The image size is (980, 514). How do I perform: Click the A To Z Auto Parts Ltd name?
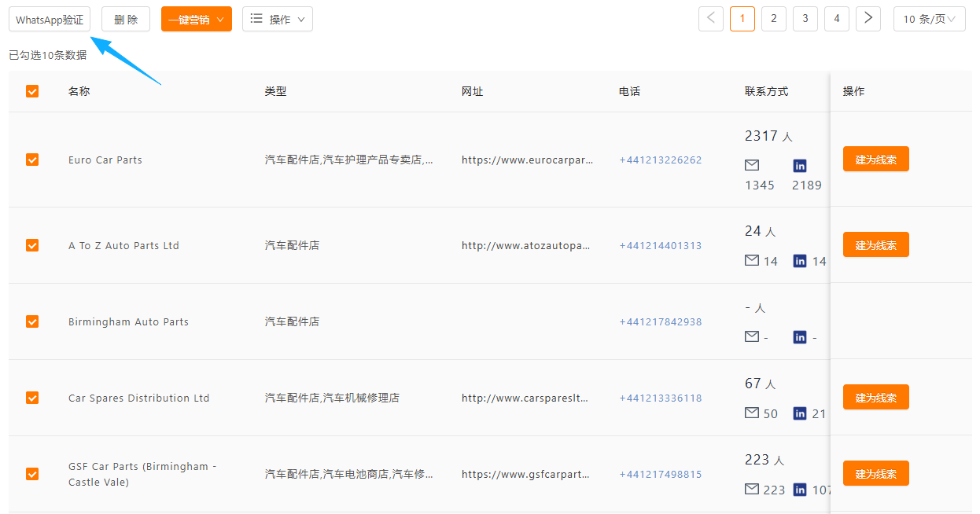coord(123,245)
